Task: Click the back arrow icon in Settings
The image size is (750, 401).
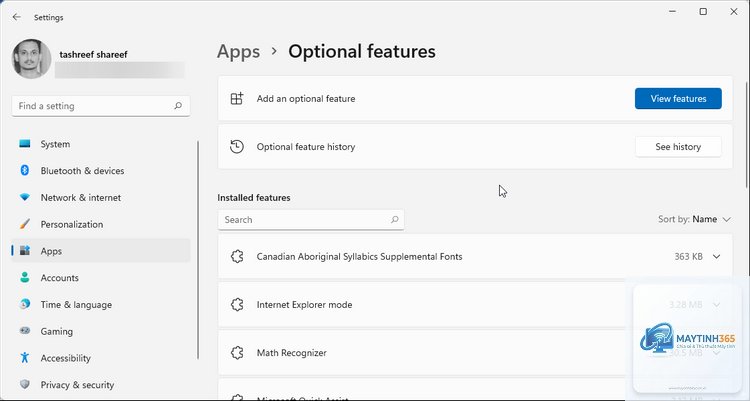Action: pyautogui.click(x=17, y=17)
